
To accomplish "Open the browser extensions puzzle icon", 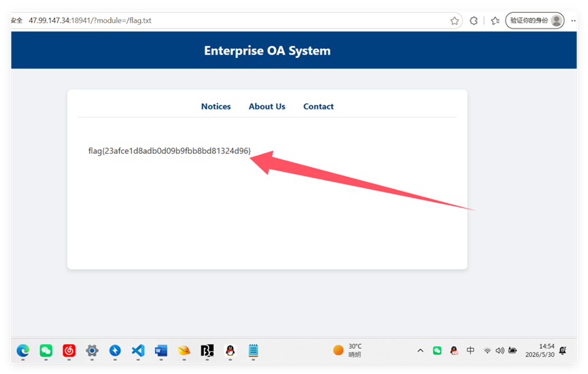I will click(474, 20).
